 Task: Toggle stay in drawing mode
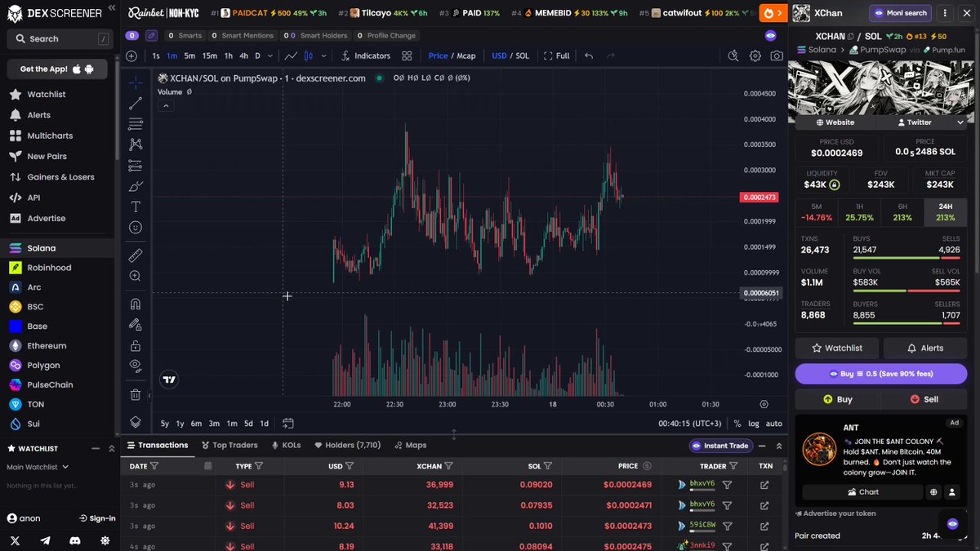[x=136, y=325]
